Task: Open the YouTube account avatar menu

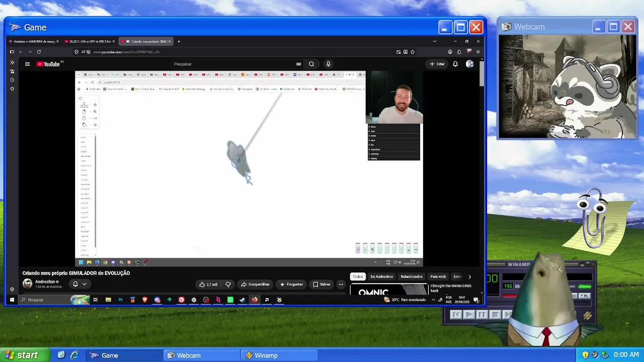Action: 470,64
